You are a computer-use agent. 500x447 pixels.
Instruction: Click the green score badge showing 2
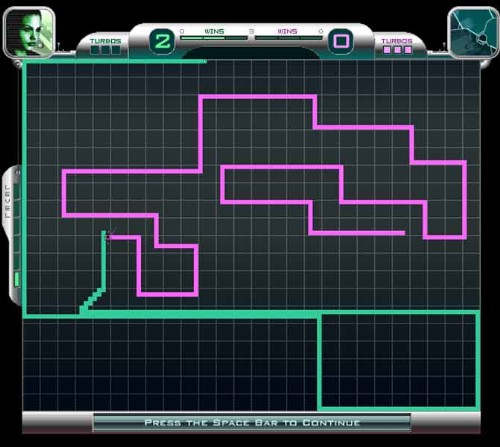click(162, 42)
